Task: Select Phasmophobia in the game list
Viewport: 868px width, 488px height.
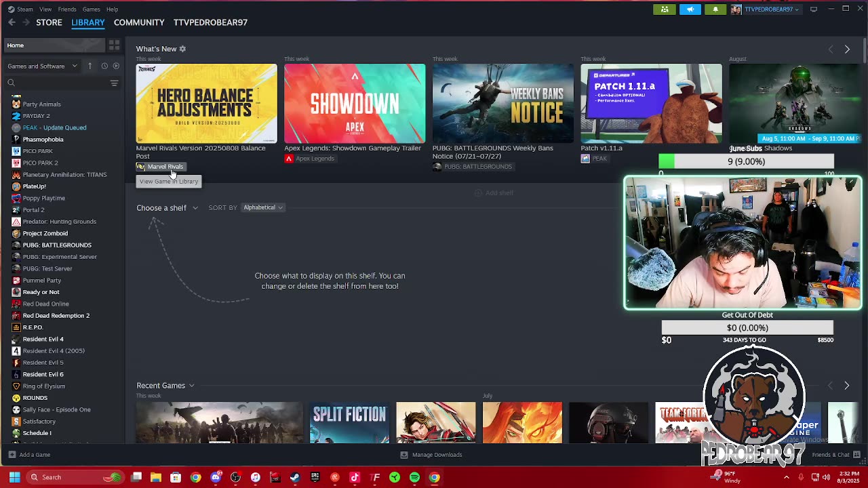Action: [x=43, y=140]
